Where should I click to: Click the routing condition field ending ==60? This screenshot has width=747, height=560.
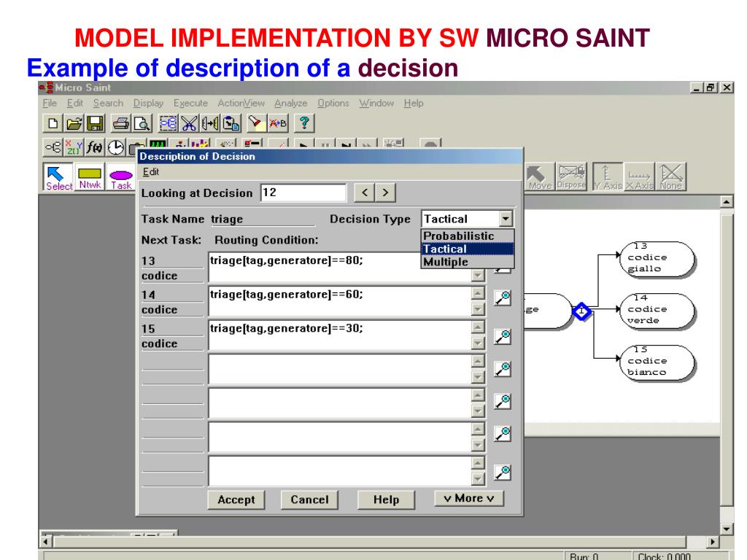pos(340,301)
